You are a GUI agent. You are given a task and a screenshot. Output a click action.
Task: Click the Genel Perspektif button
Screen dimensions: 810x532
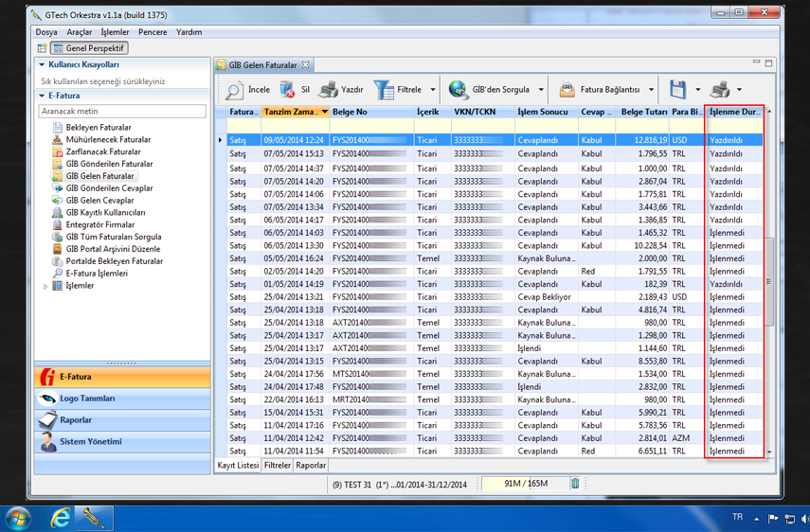coord(89,48)
